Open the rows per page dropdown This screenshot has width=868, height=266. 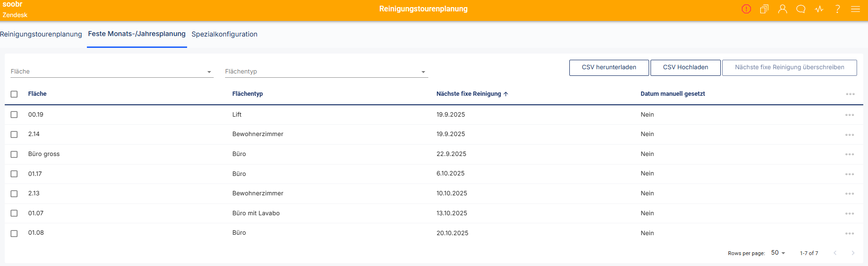coord(778,253)
